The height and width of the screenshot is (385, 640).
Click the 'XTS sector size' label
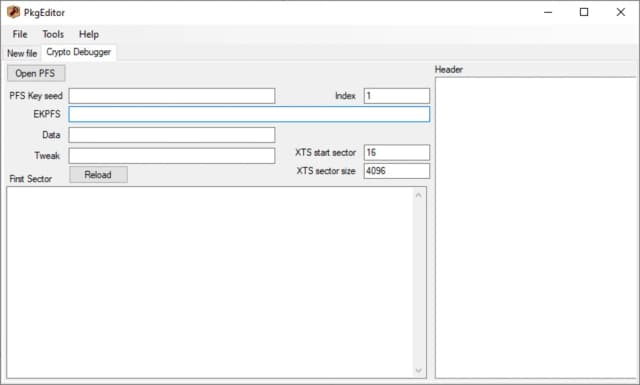pos(326,171)
